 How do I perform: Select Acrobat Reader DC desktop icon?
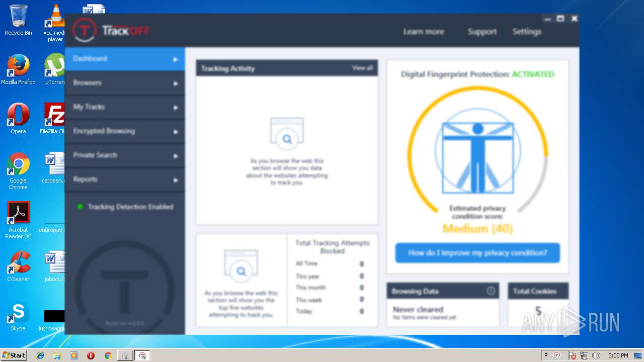tap(18, 220)
